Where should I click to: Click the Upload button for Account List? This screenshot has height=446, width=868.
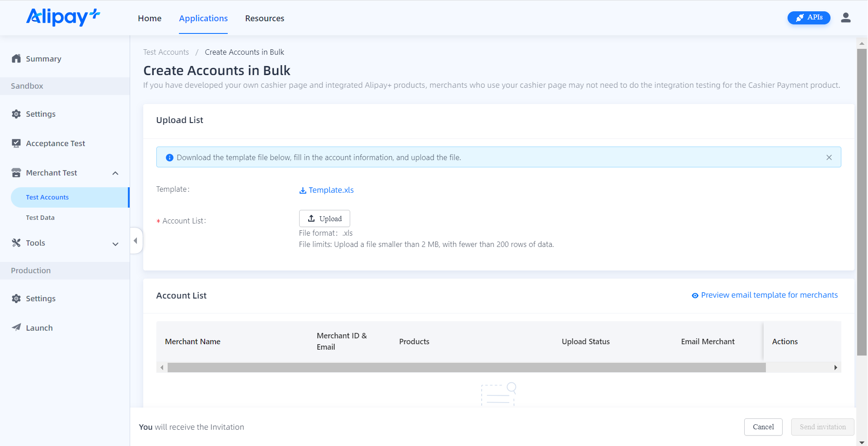[324, 218]
